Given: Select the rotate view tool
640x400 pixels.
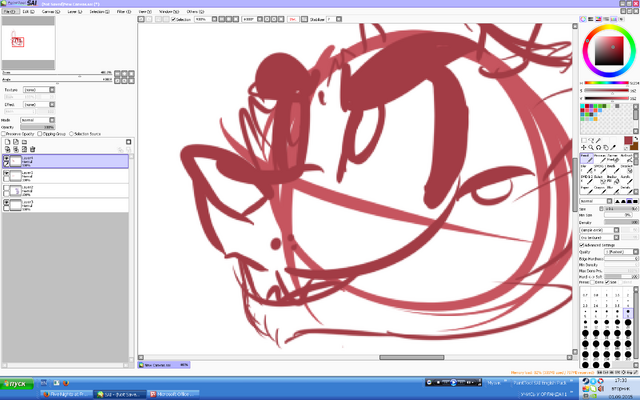Looking at the screenshot, I should pos(598,147).
